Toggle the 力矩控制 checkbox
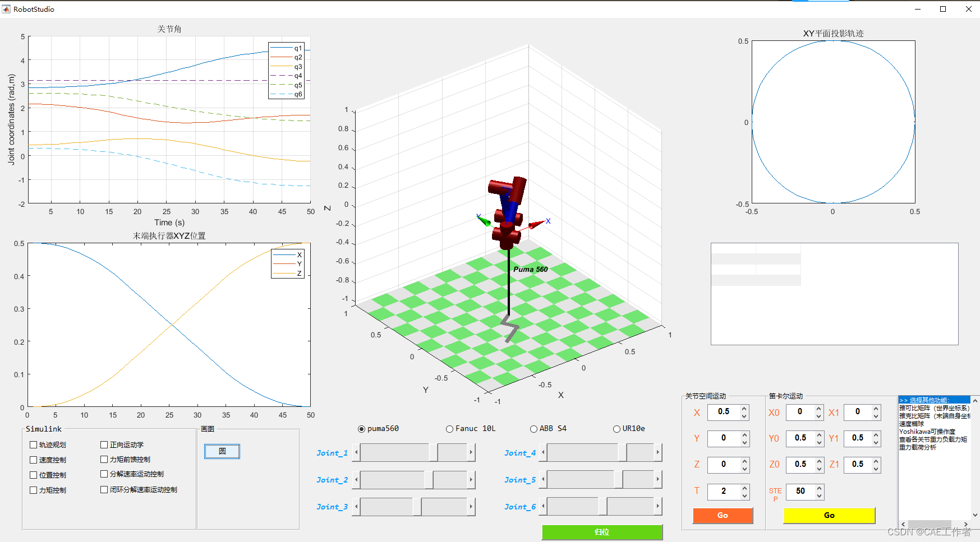This screenshot has height=542, width=980. click(x=33, y=490)
